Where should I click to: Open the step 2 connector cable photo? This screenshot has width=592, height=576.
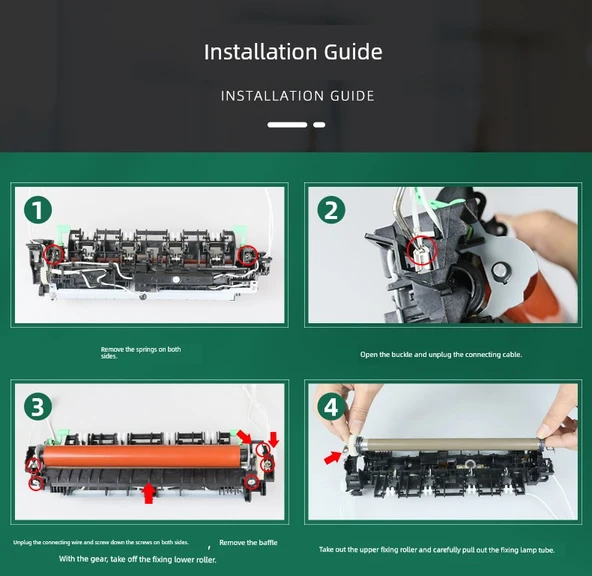click(x=443, y=255)
